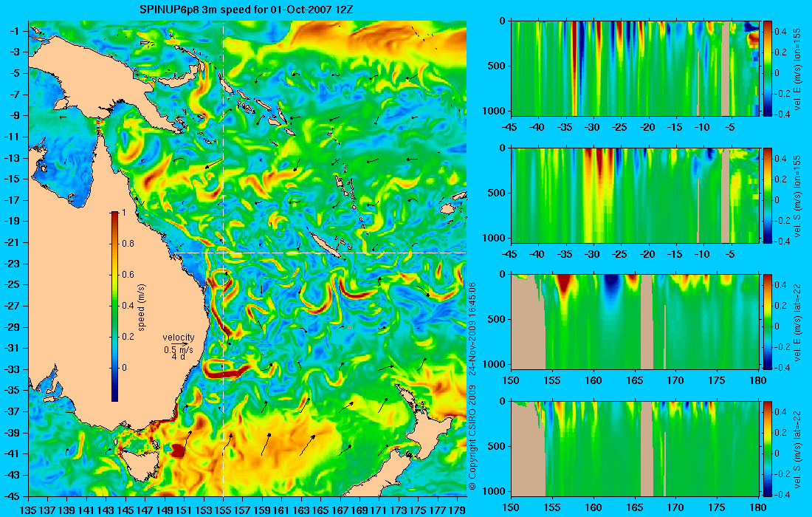This screenshot has width=812, height=517.
Task: Click the 'vel. S (m/s) lon=155' label
Action: tap(799, 196)
